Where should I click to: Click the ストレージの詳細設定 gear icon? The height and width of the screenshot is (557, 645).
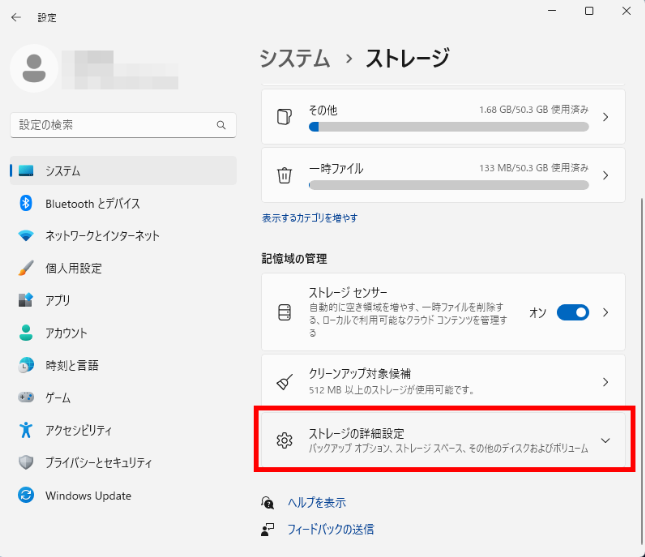(x=284, y=440)
